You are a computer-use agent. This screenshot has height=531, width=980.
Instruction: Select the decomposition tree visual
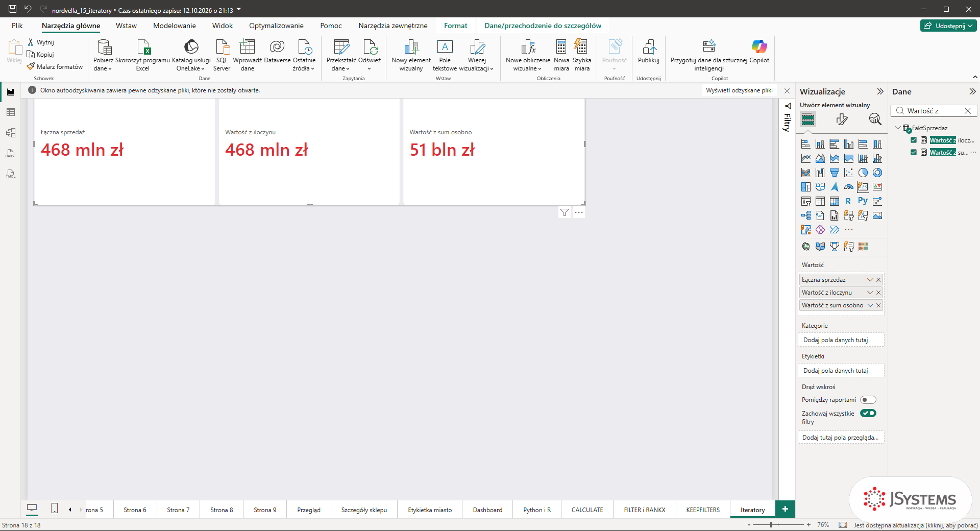pyautogui.click(x=805, y=215)
